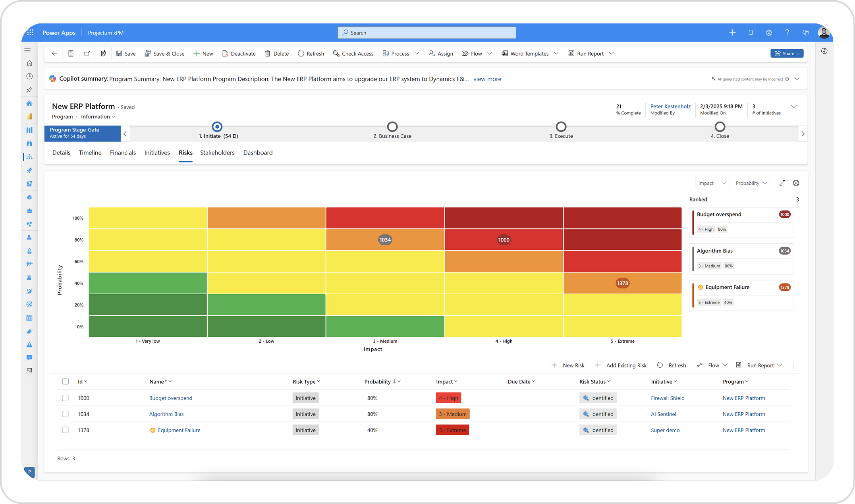Select the Execute stage circle
This screenshot has height=504, width=855.
coord(561,127)
